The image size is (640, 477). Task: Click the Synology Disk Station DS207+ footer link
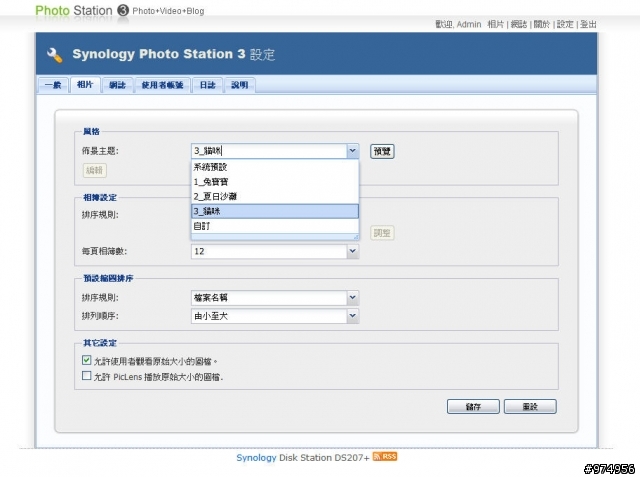tap(303, 458)
